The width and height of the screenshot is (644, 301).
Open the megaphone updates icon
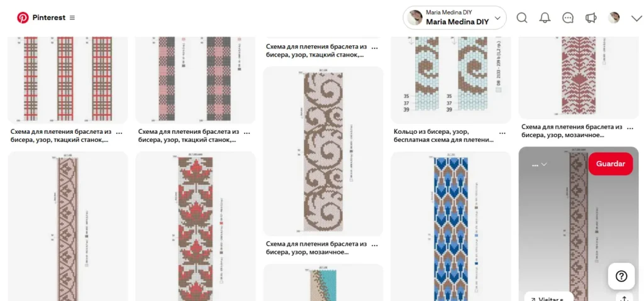(x=591, y=18)
